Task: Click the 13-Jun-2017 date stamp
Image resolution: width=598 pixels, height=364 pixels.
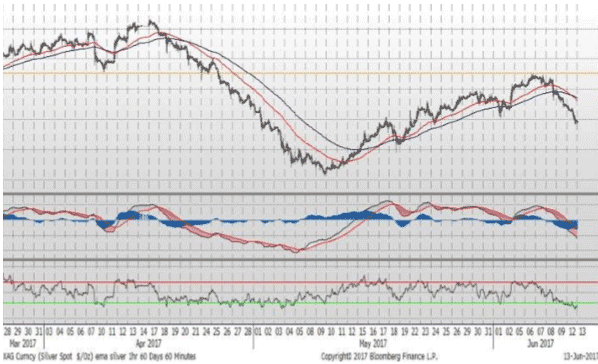Action: point(580,356)
